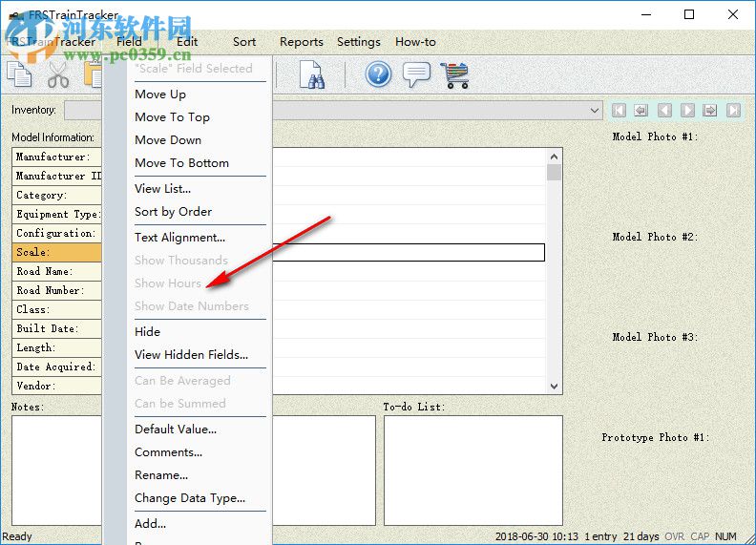
Task: Minimize the FRSTrainTracker window
Action: coord(646,14)
